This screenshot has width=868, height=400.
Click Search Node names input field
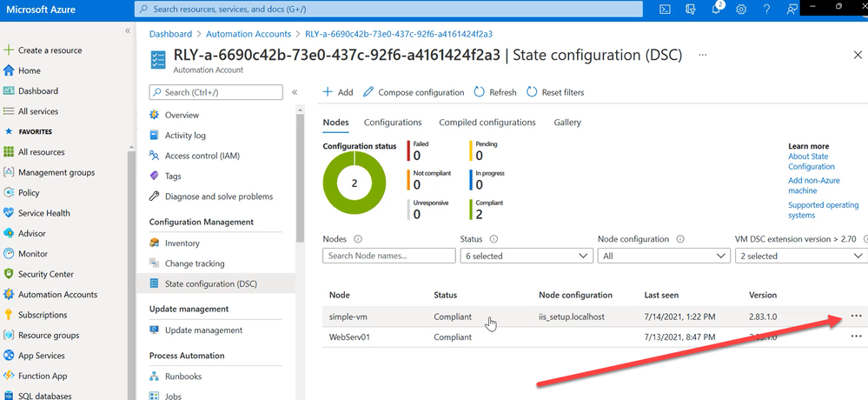click(x=389, y=256)
